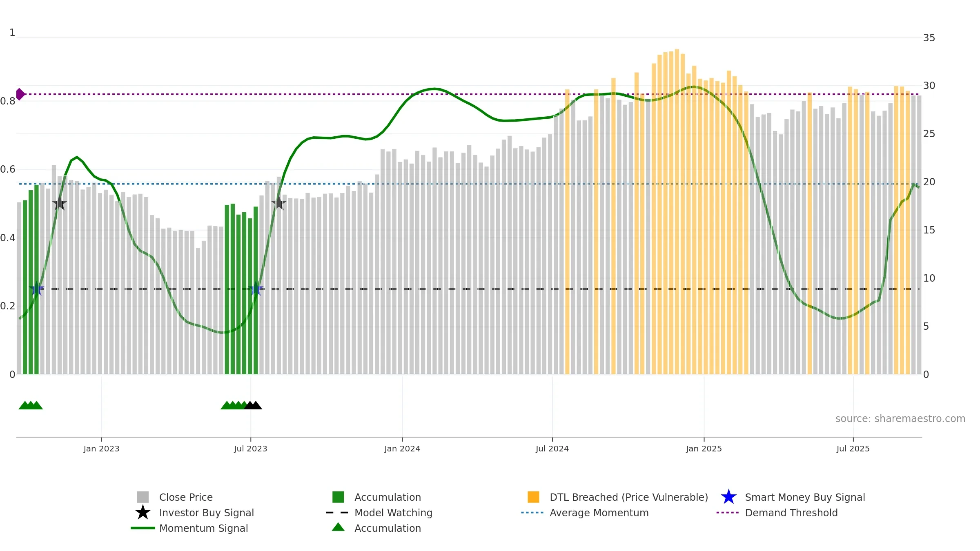
Task: Click the Jul 2025 axis label
Action: point(853,449)
